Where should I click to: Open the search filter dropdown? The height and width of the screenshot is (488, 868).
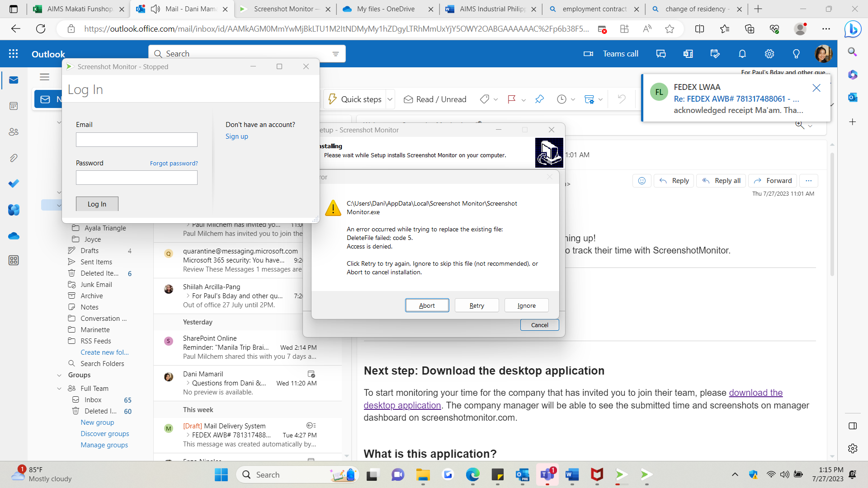(x=335, y=54)
